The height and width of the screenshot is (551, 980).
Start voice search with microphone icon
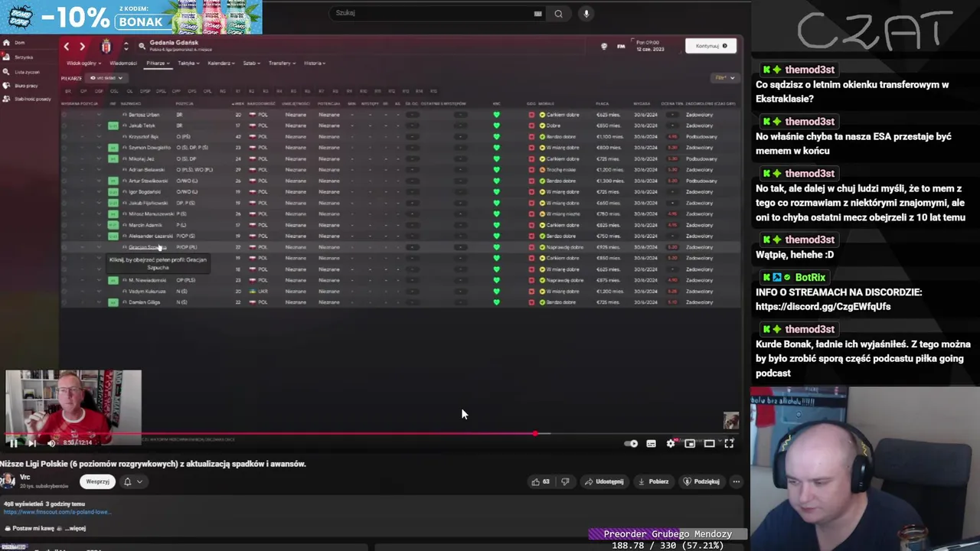click(x=586, y=13)
